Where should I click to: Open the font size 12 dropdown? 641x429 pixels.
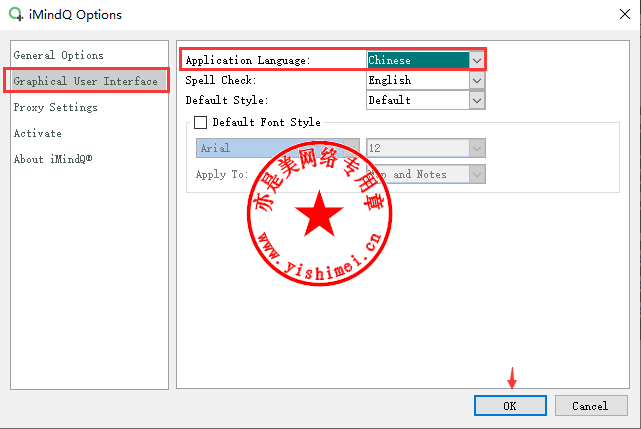tap(426, 148)
